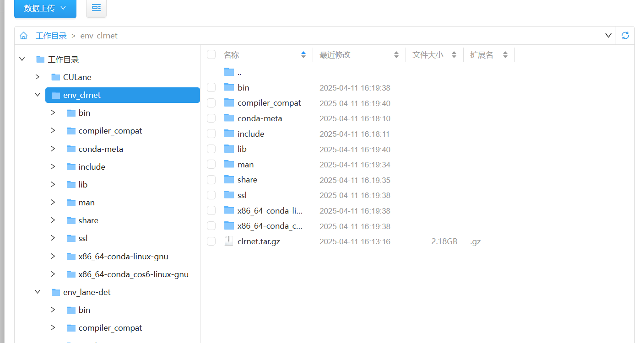Viewport: 644px width, 343px height.
Task: Check the checkbox for conda-meta row
Action: 211,118
